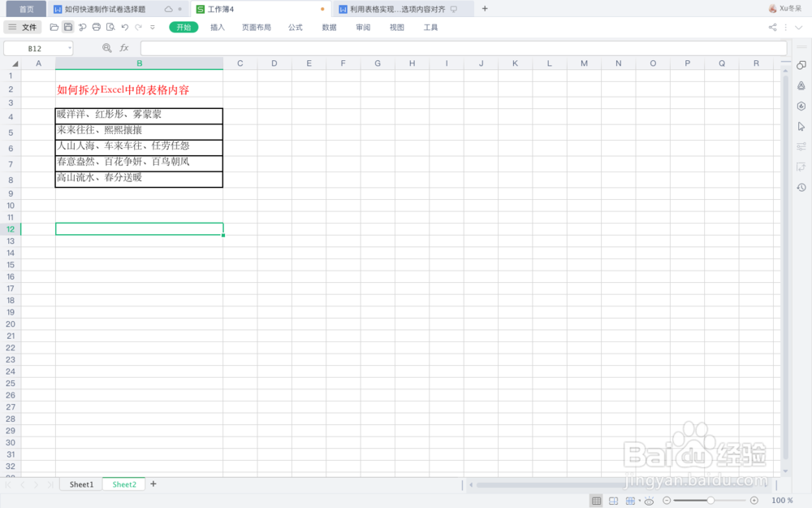
Task: Click the zoom slider handle
Action: [x=711, y=500]
